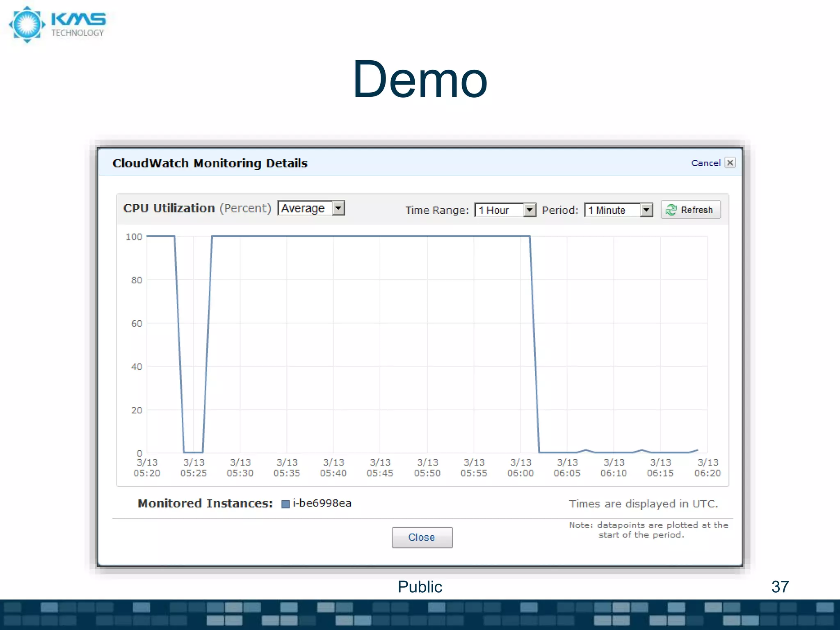Click the (Percent) unit label
This screenshot has width=840, height=630.
(x=245, y=208)
